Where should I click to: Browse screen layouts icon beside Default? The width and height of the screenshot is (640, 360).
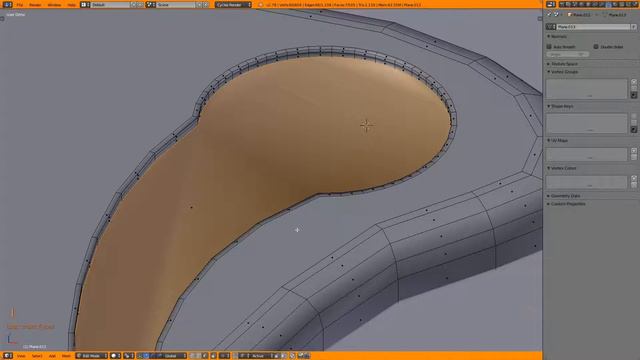85,4
